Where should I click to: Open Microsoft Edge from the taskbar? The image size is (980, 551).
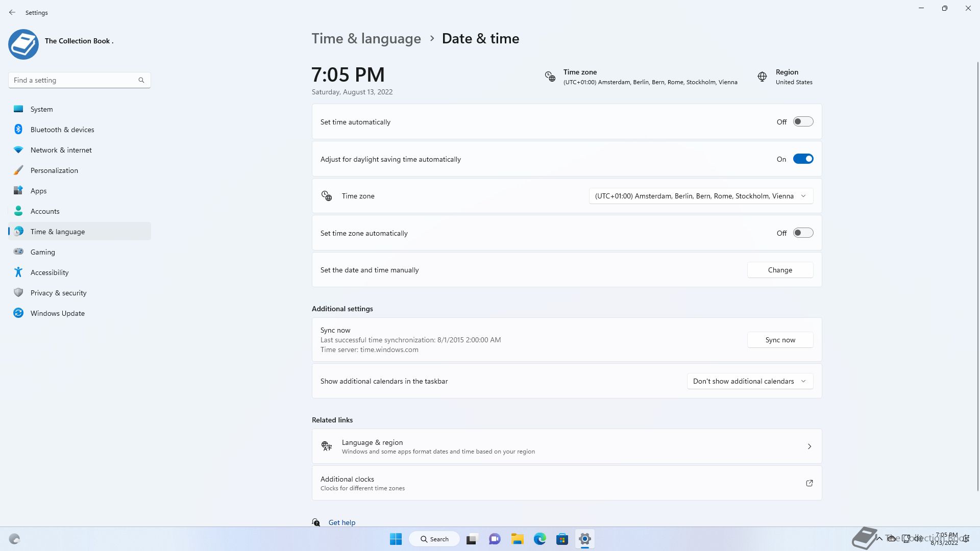pyautogui.click(x=540, y=539)
